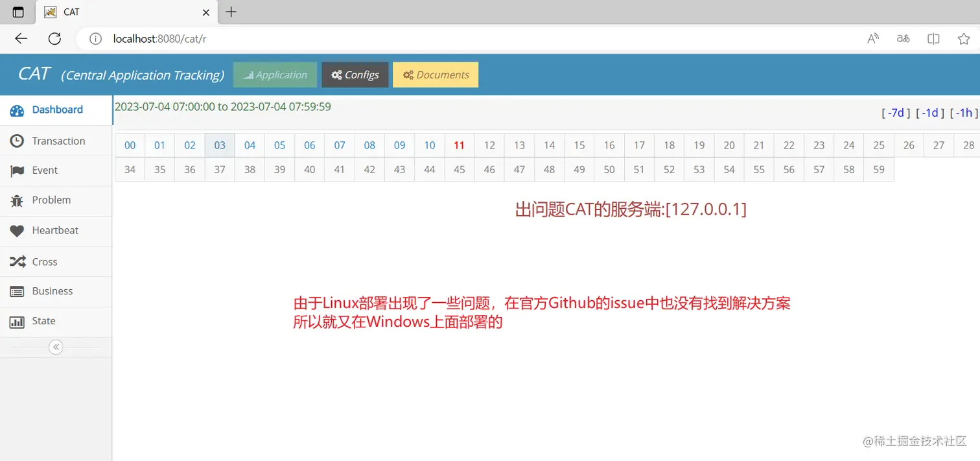Select minute 18 cell
The height and width of the screenshot is (461, 980).
[x=670, y=145]
